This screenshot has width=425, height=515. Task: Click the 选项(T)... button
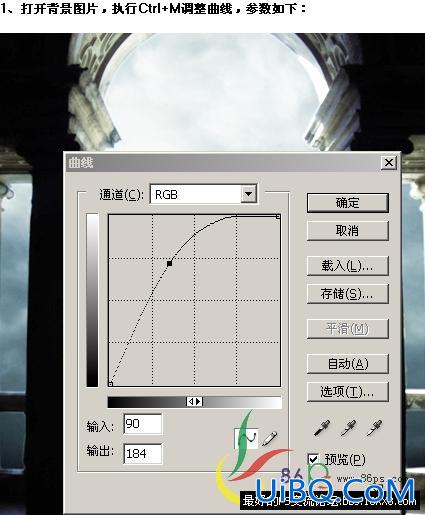point(348,391)
